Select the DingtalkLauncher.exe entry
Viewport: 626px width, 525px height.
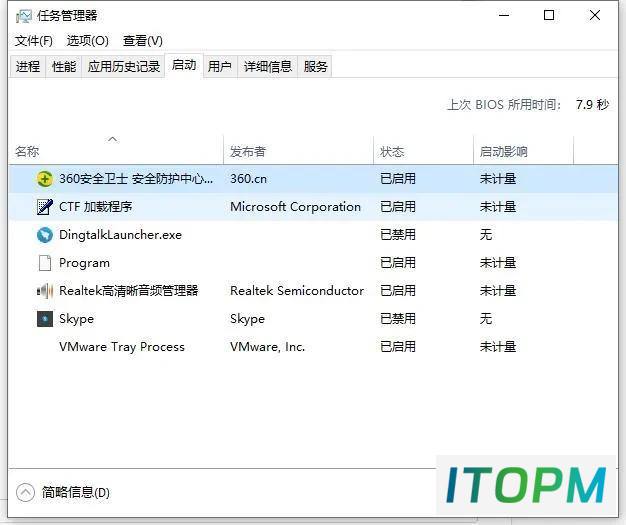click(x=120, y=235)
